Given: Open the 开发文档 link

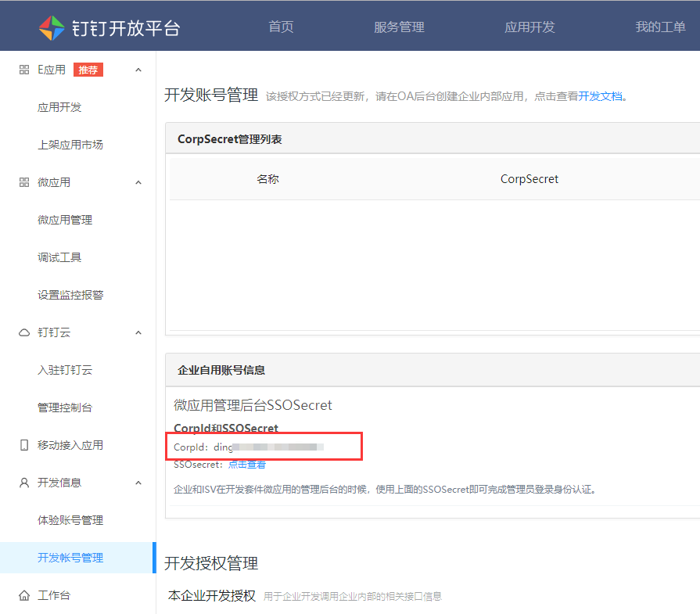Looking at the screenshot, I should (600, 96).
